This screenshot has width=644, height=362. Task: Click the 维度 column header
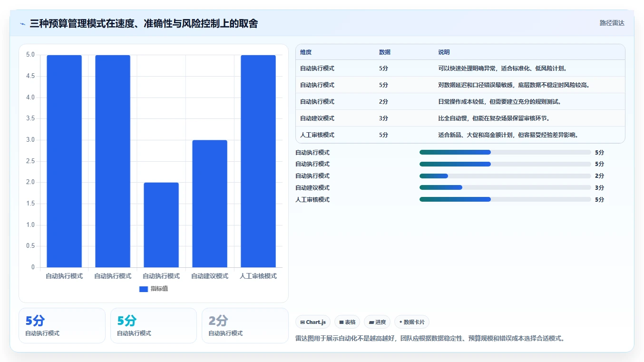tap(306, 52)
